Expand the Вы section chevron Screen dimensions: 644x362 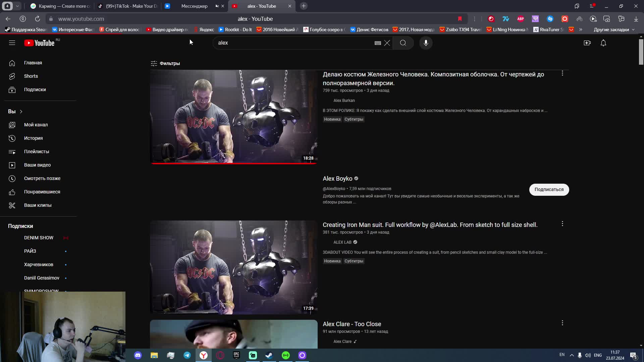coord(21,112)
